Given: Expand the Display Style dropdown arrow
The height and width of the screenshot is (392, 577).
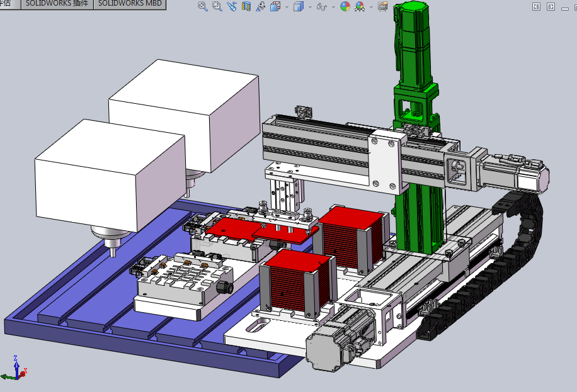Looking at the screenshot, I should click(309, 8).
